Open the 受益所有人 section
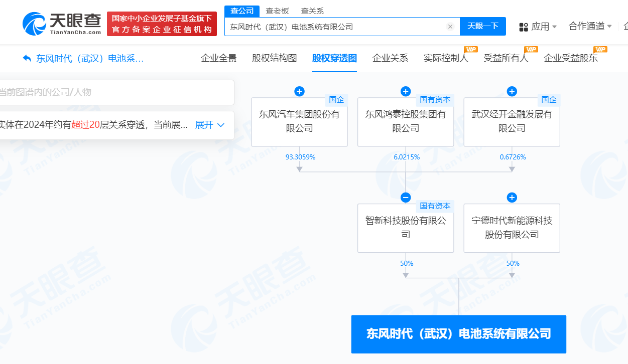628x364 pixels. pos(507,58)
